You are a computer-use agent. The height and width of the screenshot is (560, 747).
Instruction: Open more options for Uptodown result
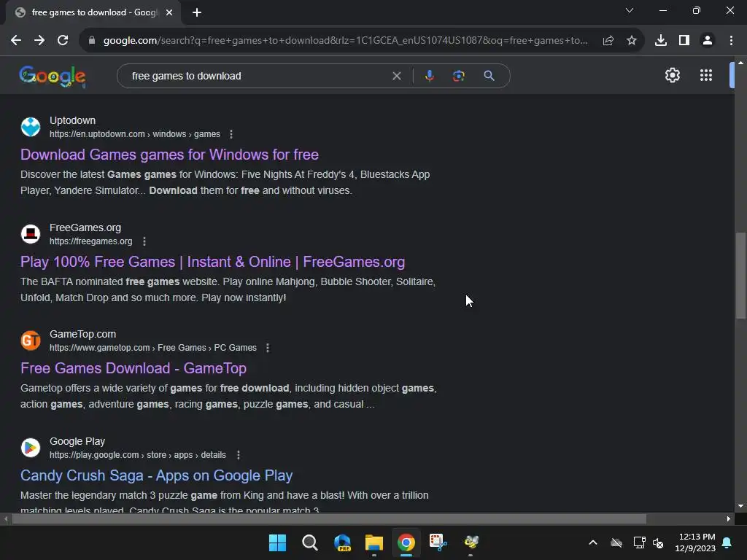pyautogui.click(x=231, y=134)
